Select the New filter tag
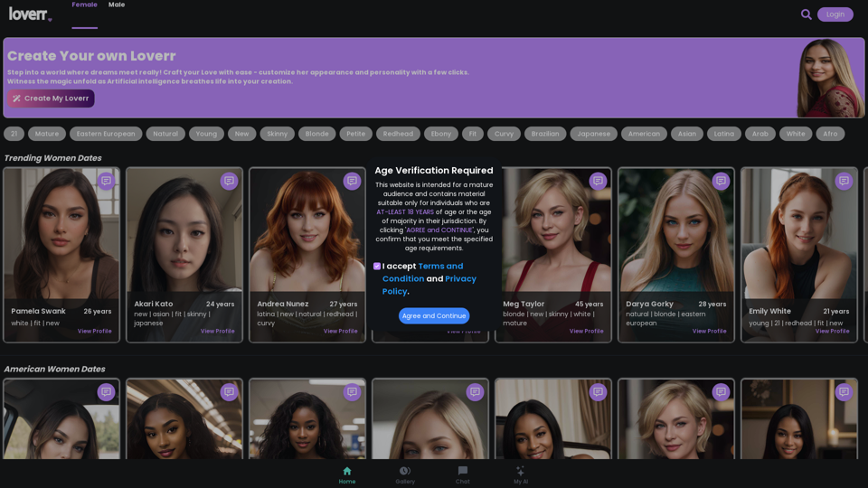 pyautogui.click(x=242, y=134)
